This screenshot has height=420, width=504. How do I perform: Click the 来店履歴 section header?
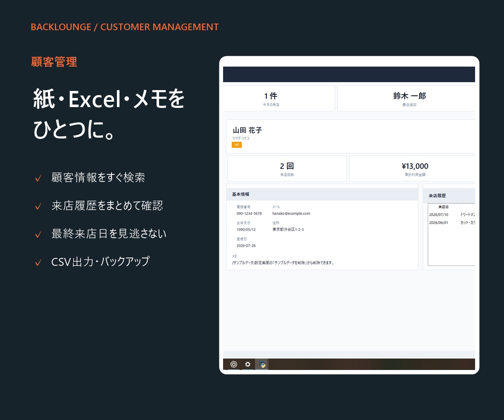pyautogui.click(x=449, y=196)
